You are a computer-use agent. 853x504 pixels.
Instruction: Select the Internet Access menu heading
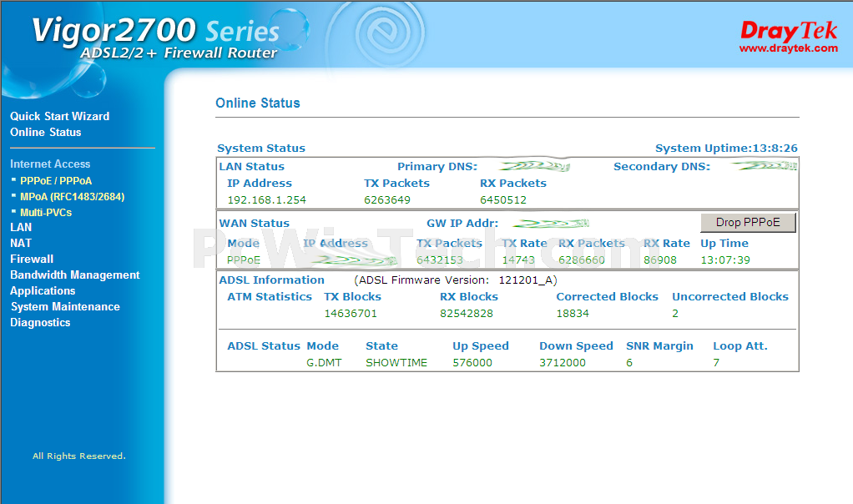(50, 164)
